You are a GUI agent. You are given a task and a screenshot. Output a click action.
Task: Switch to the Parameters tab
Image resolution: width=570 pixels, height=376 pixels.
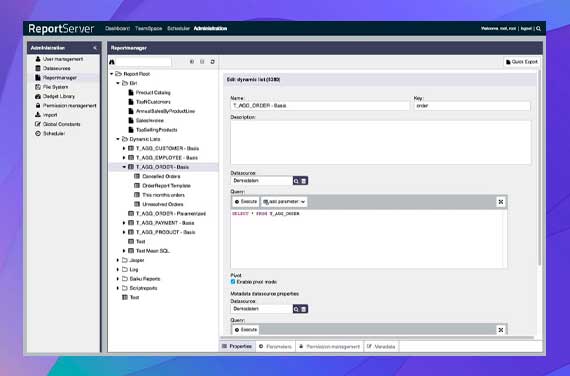pyautogui.click(x=275, y=347)
